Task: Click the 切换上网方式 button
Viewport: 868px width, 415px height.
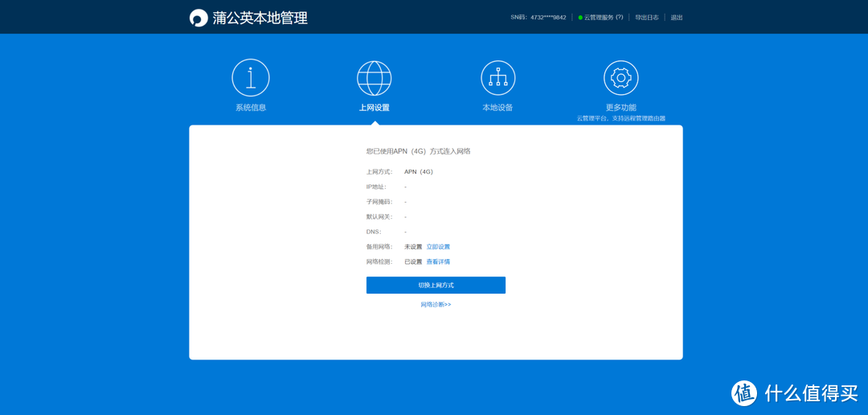Action: [436, 286]
